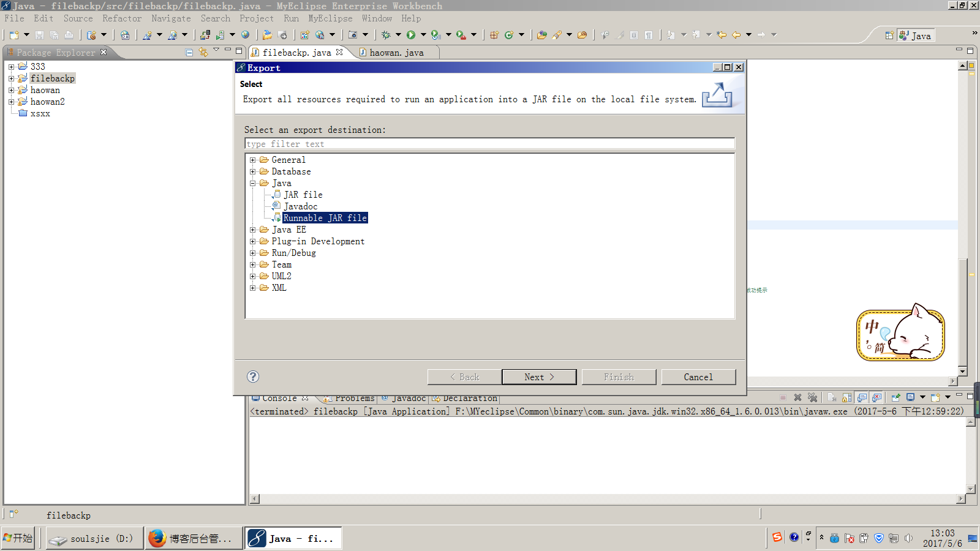Click the editor vertical scrollbar thumb

pos(962,312)
